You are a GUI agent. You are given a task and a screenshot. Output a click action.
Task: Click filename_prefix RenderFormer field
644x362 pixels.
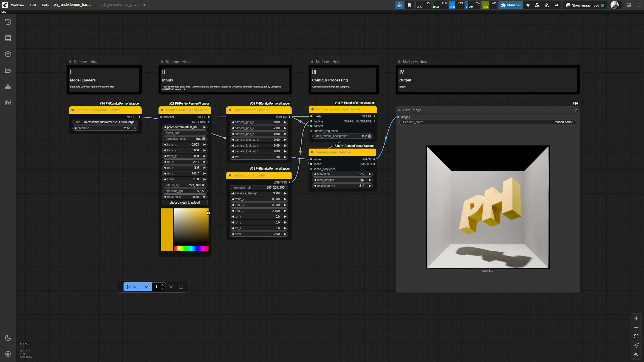(487, 122)
